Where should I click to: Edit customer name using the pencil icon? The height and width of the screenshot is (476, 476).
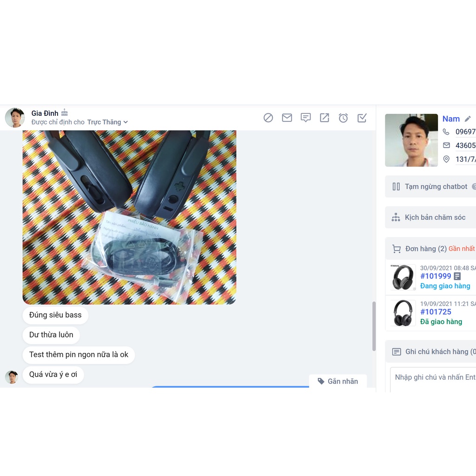click(x=468, y=119)
